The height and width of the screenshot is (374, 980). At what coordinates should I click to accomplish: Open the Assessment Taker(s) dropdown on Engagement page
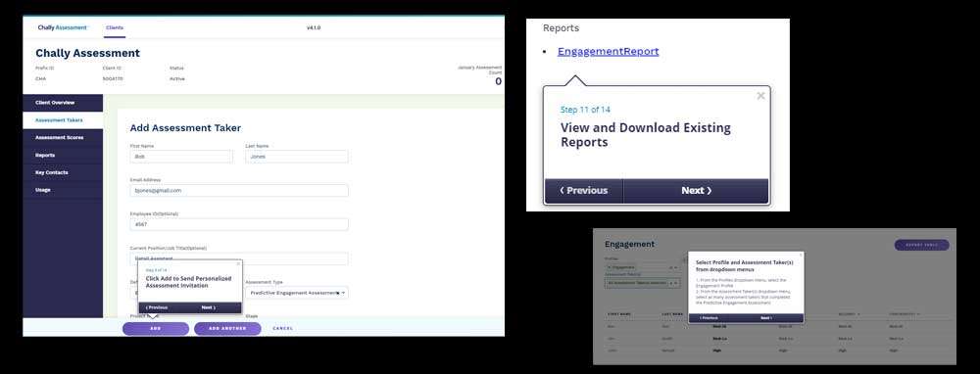coord(642,283)
